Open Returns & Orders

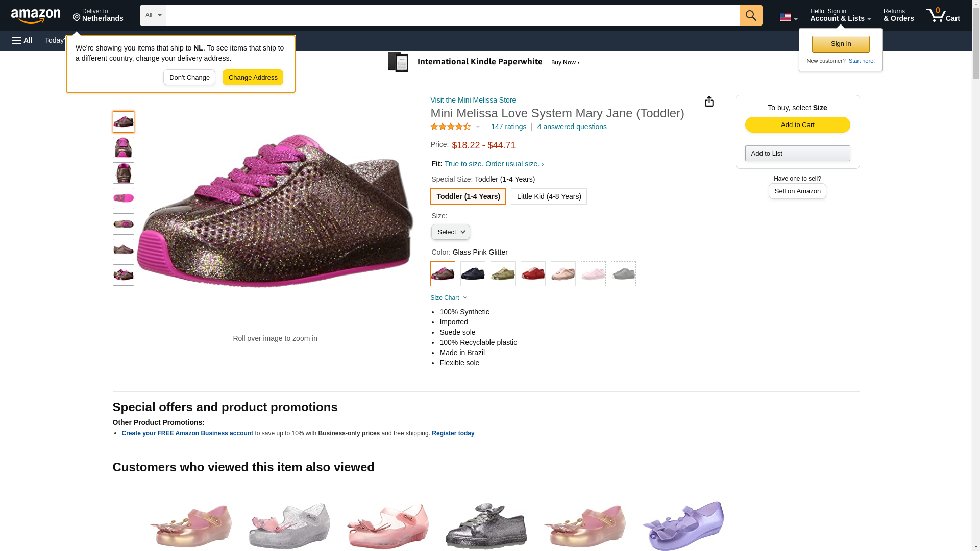[898, 15]
